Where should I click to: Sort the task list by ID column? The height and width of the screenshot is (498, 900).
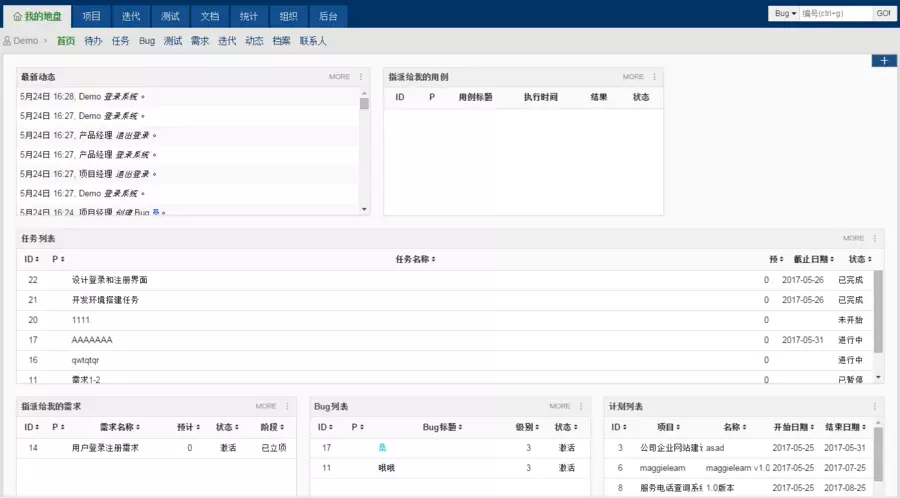31,259
